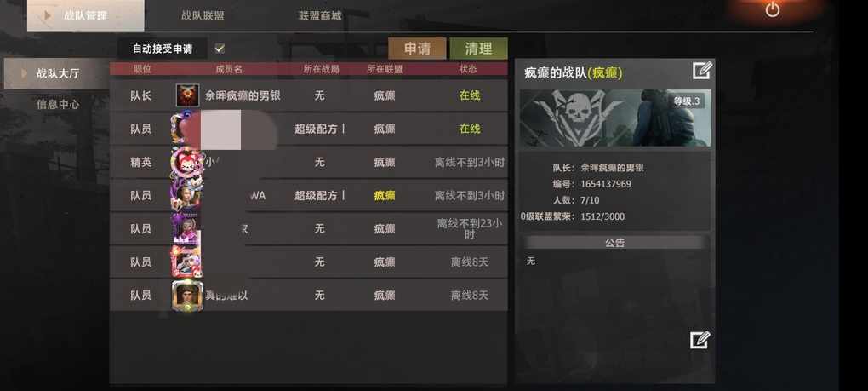
Task: Click the yellow 疯癫 alliance name in row four
Action: point(384,196)
